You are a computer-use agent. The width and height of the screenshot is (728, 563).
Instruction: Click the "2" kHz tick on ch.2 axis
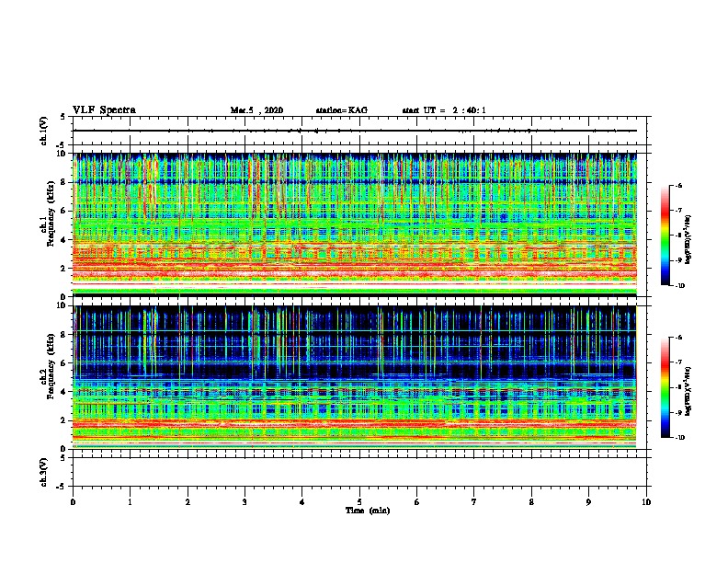63,420
